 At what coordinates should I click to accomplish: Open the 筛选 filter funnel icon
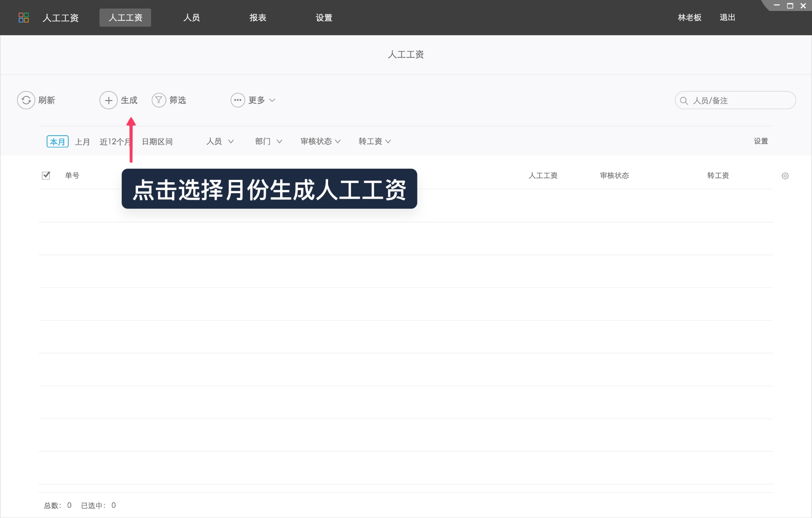(x=158, y=100)
